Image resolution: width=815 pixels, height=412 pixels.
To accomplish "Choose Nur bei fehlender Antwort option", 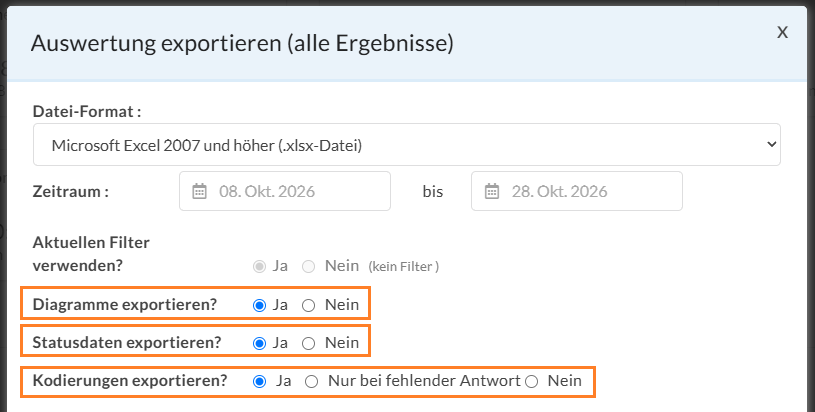I will coord(311,382).
